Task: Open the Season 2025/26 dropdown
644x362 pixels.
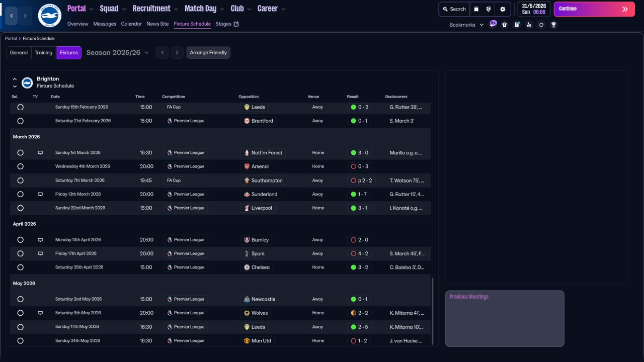Action: click(117, 53)
